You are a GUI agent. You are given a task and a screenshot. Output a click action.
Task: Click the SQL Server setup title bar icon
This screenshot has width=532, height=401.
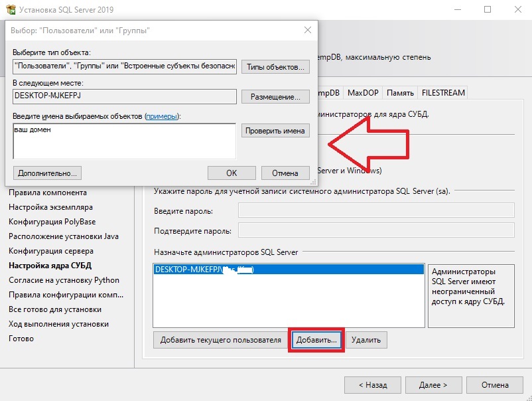11,9
